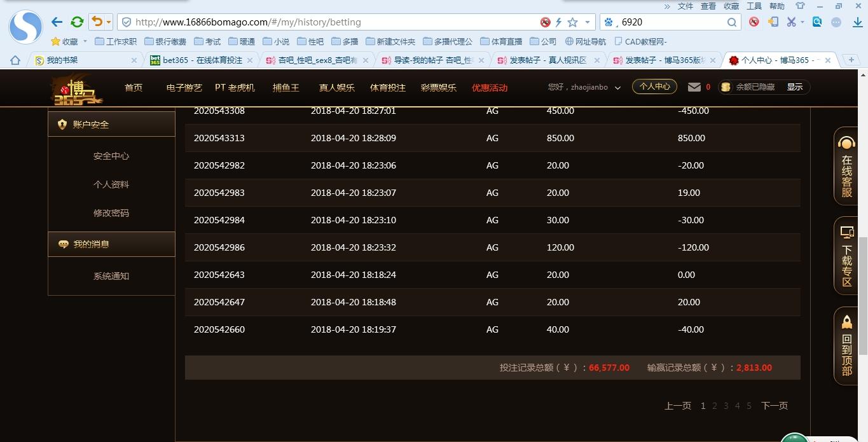Image resolution: width=868 pixels, height=442 pixels.
Task: Click the browser back arrow
Action: [x=57, y=22]
